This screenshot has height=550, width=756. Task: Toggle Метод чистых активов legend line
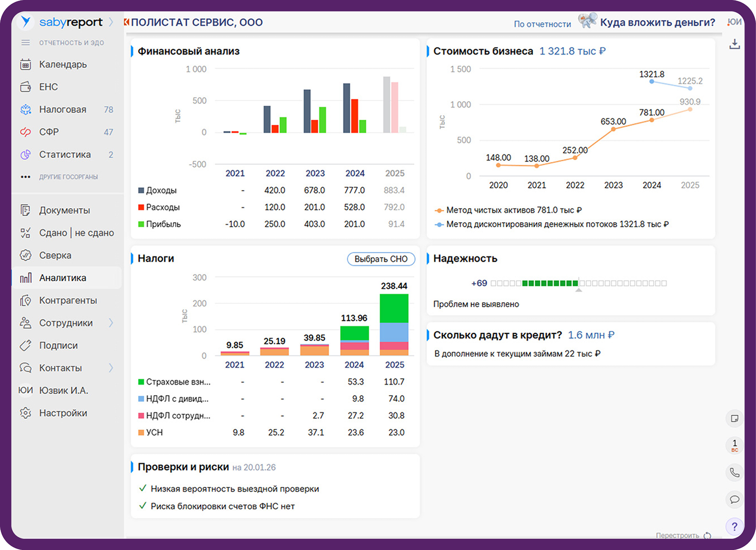pos(509,210)
